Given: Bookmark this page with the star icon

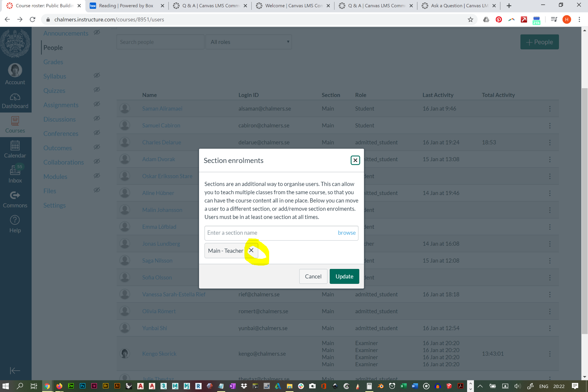Looking at the screenshot, I should (471, 20).
